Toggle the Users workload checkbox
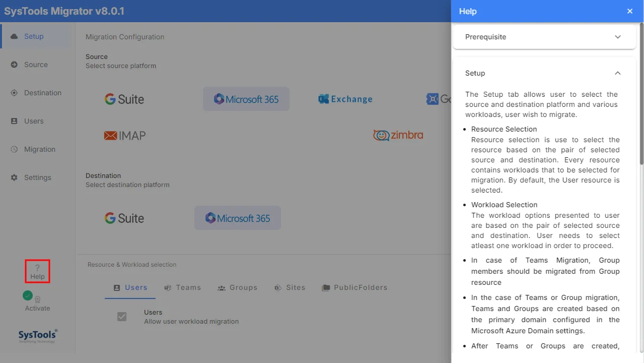Viewport: 644px width, 363px height. [x=122, y=317]
